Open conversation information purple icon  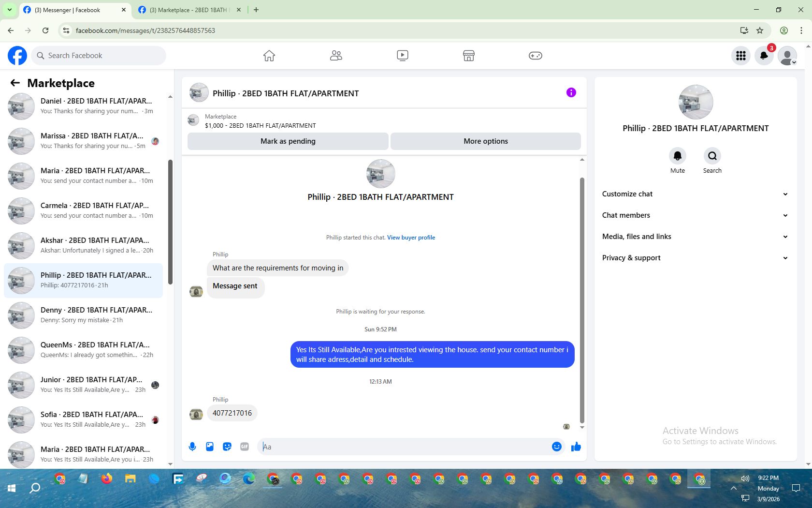coord(571,92)
